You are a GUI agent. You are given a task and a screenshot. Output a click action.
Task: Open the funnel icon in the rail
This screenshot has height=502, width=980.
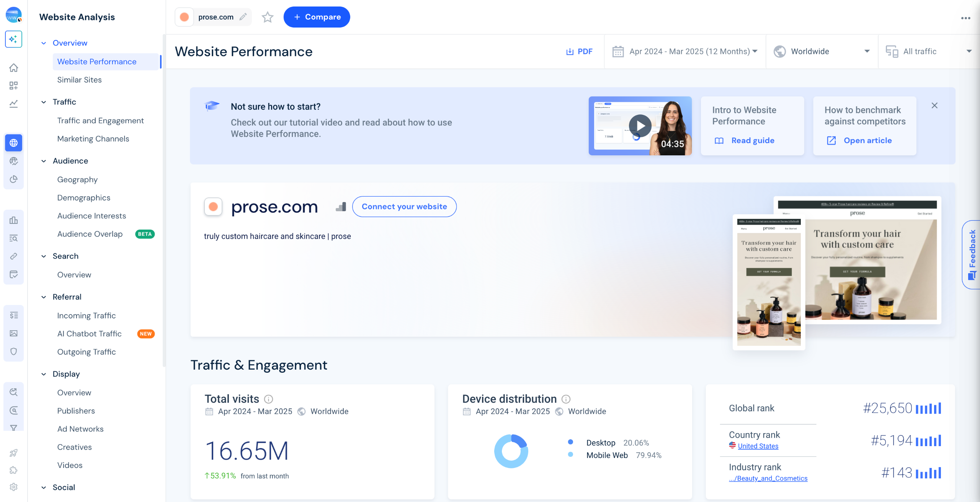[13, 428]
